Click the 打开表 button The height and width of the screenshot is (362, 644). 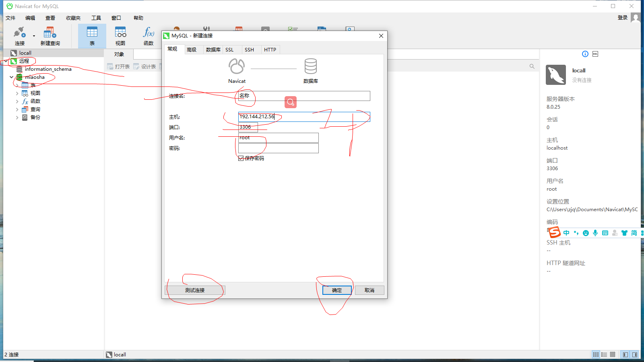point(118,66)
